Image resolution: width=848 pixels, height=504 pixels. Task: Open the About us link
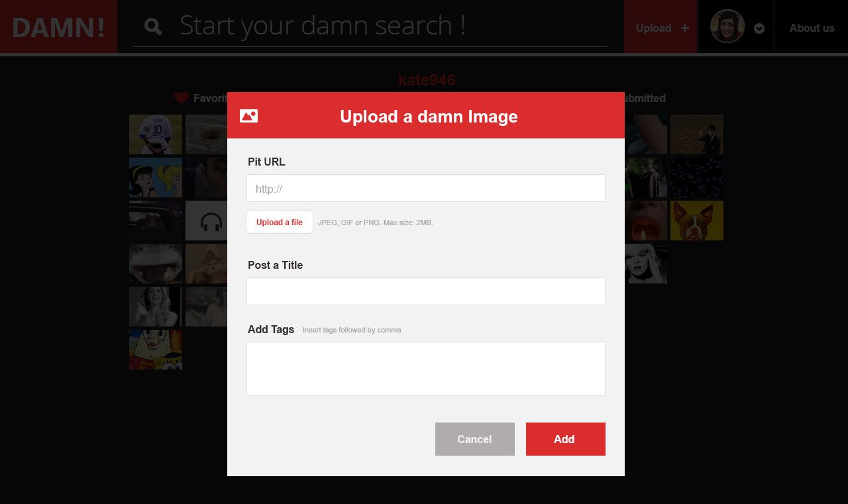pyautogui.click(x=812, y=28)
